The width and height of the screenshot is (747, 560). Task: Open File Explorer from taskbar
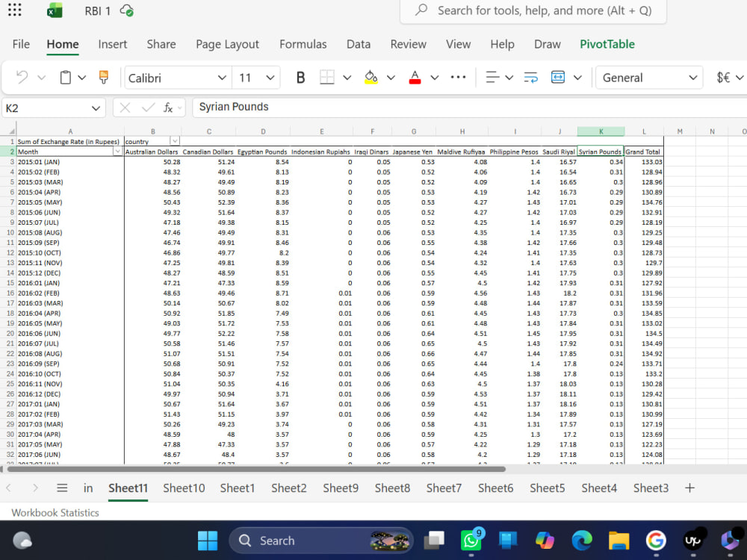point(619,541)
